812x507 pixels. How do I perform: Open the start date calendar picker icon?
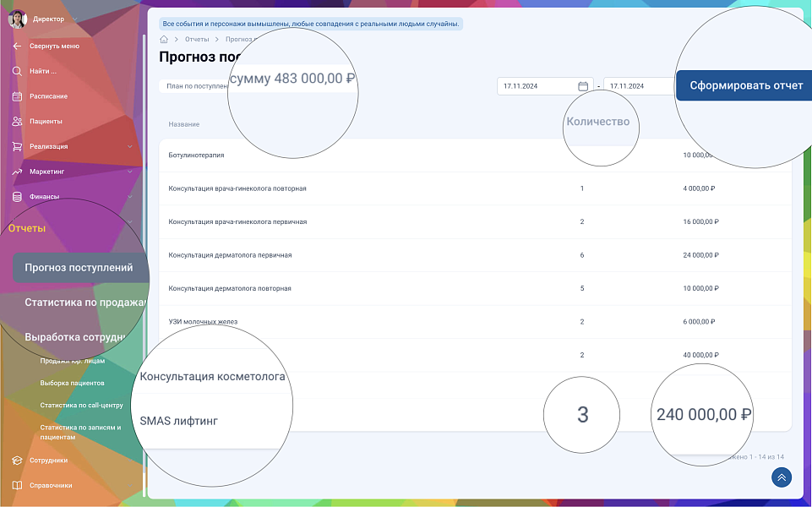click(583, 86)
